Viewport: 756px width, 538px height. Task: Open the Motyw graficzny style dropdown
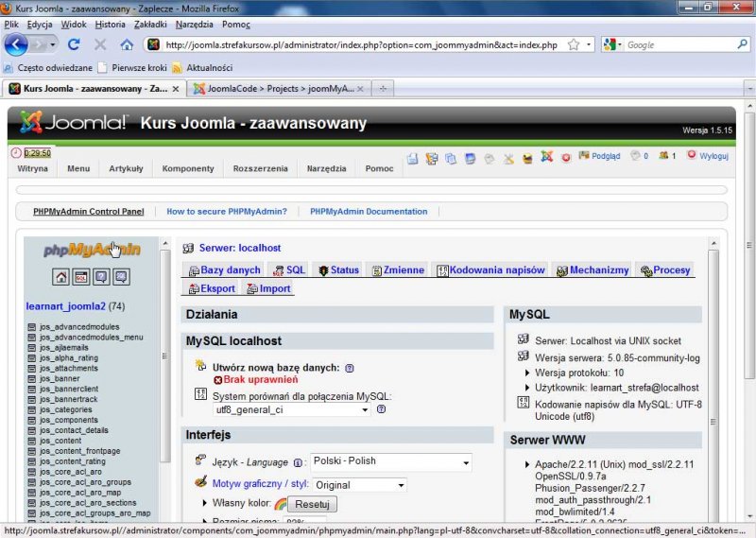[359, 484]
